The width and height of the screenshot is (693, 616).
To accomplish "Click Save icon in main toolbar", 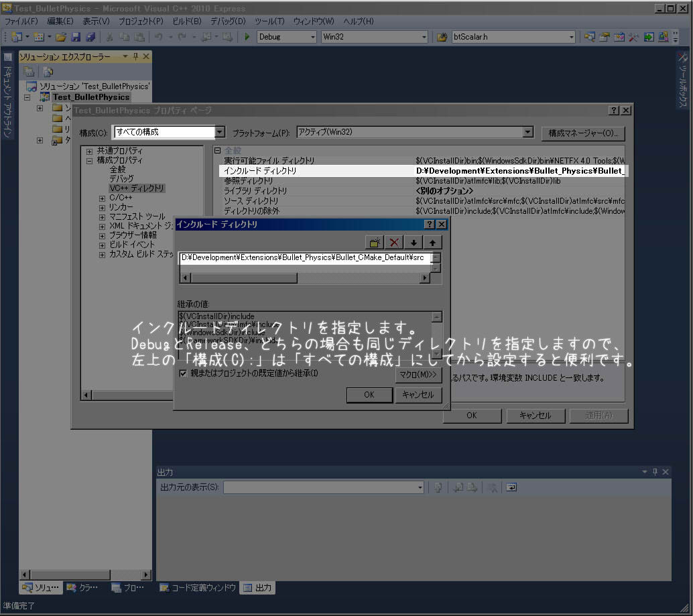I will [76, 37].
